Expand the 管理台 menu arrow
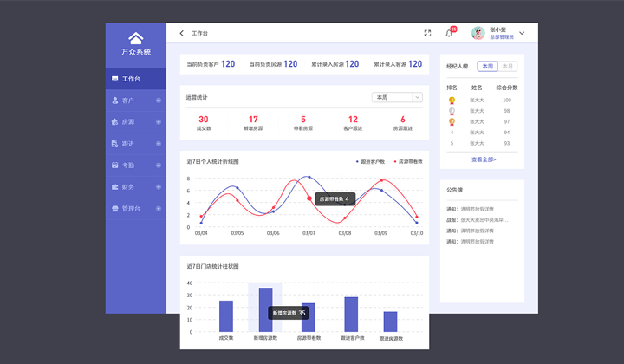This screenshot has width=624, height=364. pyautogui.click(x=159, y=209)
